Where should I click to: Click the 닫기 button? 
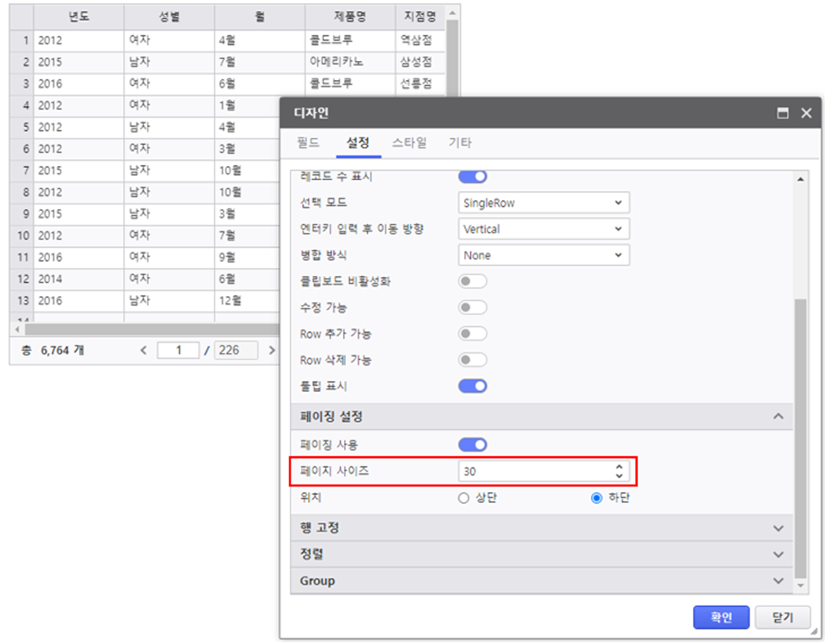tap(782, 617)
